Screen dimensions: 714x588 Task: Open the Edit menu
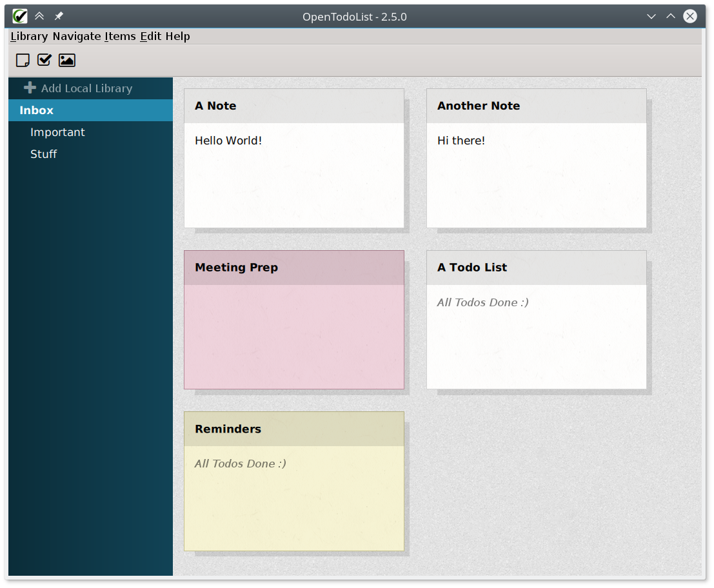tap(151, 36)
